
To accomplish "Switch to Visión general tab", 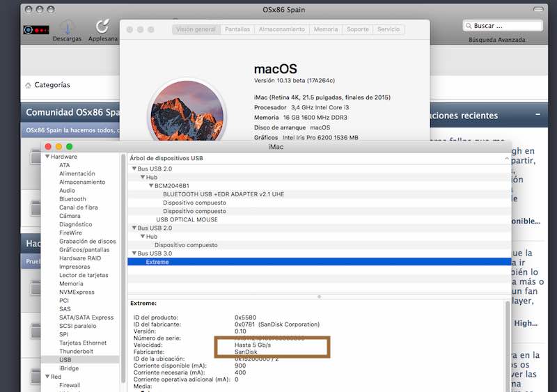I will click(196, 29).
